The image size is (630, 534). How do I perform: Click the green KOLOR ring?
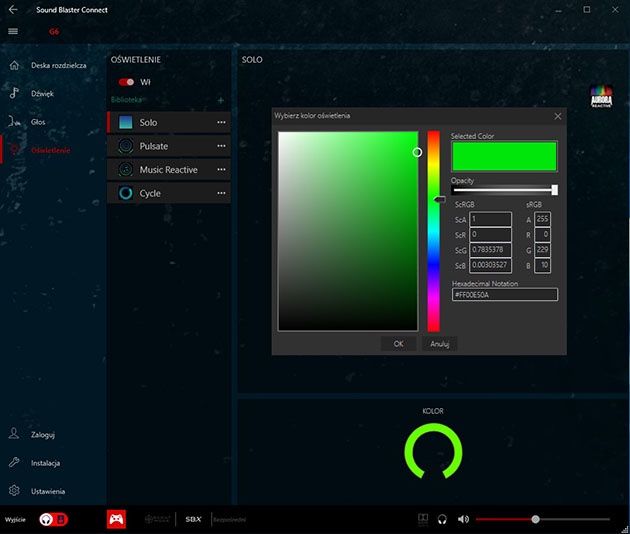coord(433,451)
